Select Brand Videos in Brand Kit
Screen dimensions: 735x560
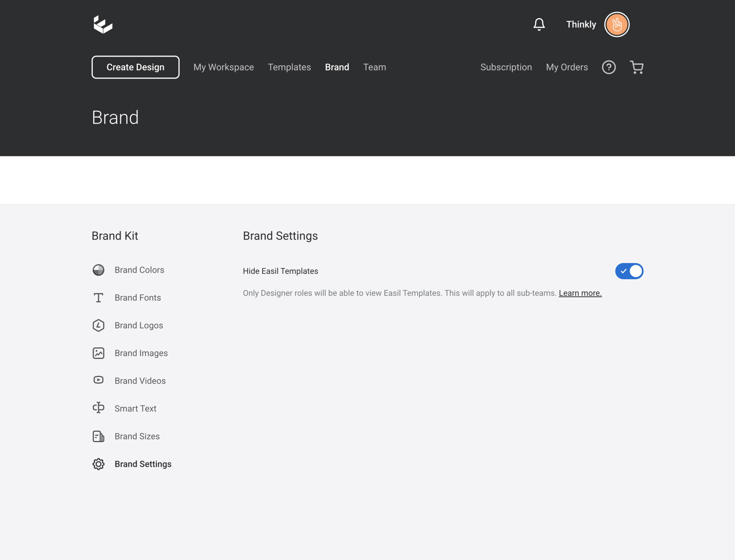point(140,381)
